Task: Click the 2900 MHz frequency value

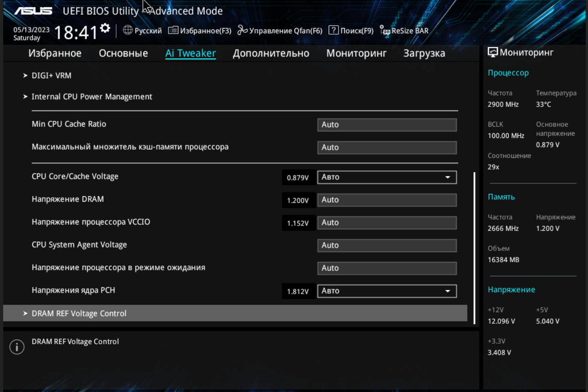Action: point(503,104)
